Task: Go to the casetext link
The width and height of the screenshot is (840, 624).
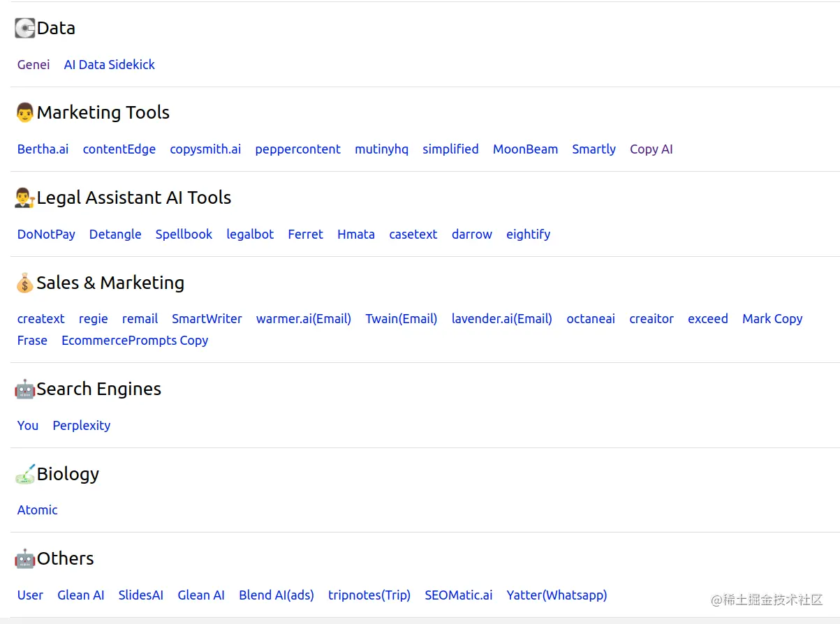Action: tap(413, 235)
